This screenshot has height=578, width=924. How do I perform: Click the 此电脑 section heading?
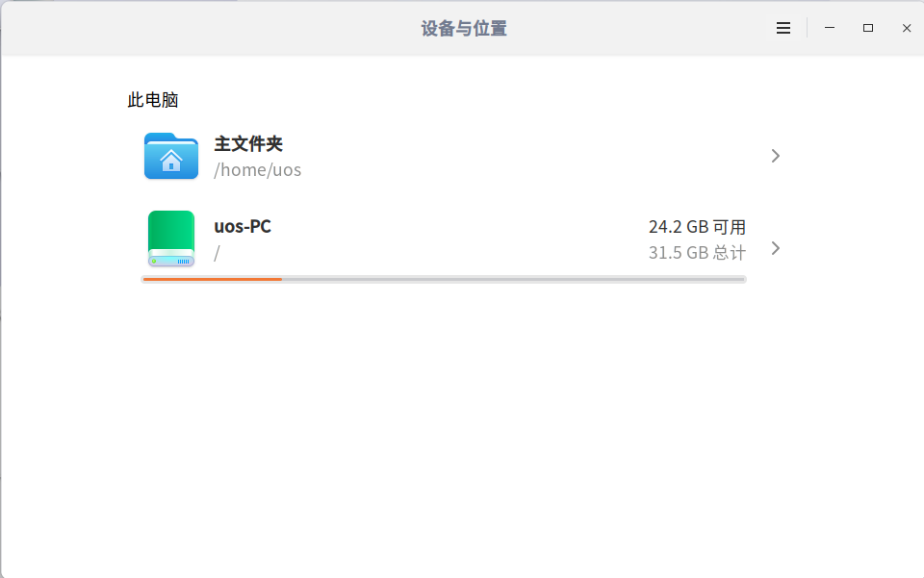click(153, 100)
